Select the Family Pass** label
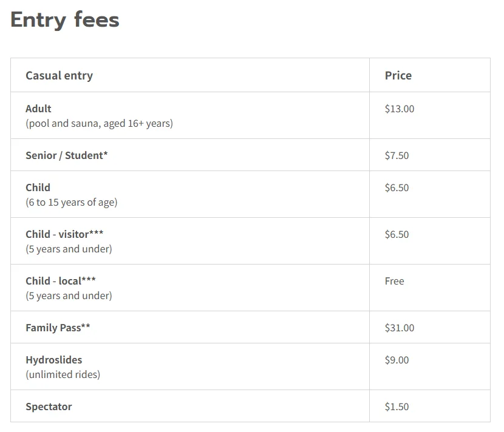Screen dimensions: 504x432 coord(58,328)
